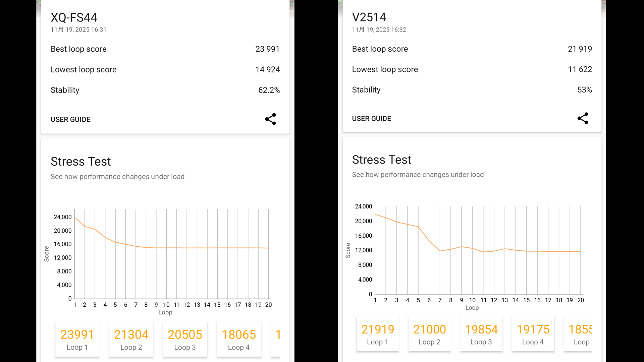The height and width of the screenshot is (362, 644).
Task: Click the V2514 device title
Action: click(369, 17)
